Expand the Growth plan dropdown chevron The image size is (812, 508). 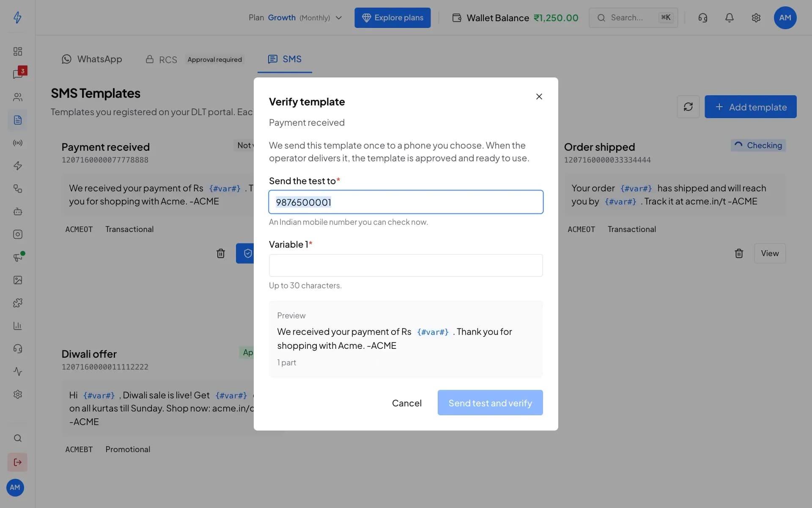point(338,18)
